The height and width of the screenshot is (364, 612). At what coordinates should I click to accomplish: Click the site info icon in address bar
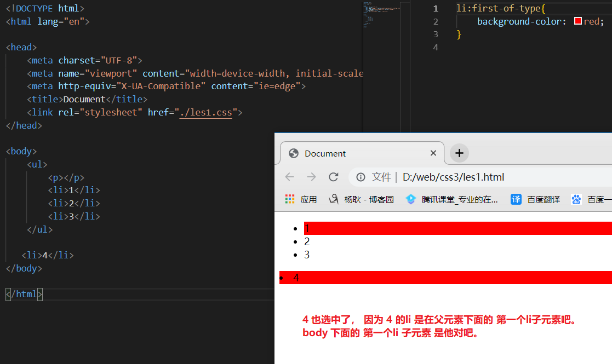click(361, 177)
